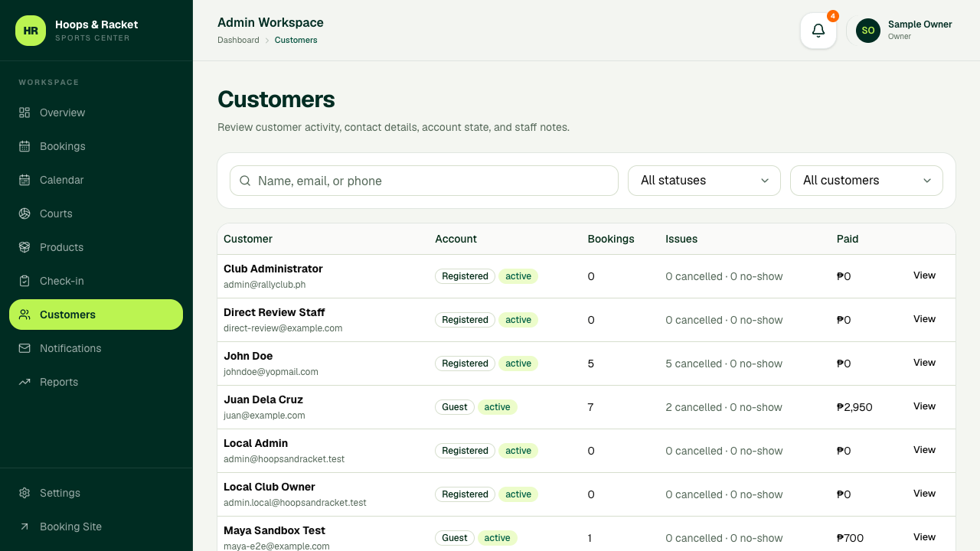View Local Club Owner's record
The height and width of the screenshot is (551, 980).
click(x=924, y=494)
